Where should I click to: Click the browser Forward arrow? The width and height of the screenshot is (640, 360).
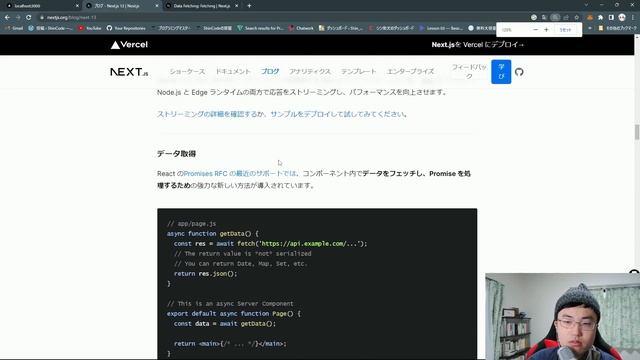pos(18,18)
